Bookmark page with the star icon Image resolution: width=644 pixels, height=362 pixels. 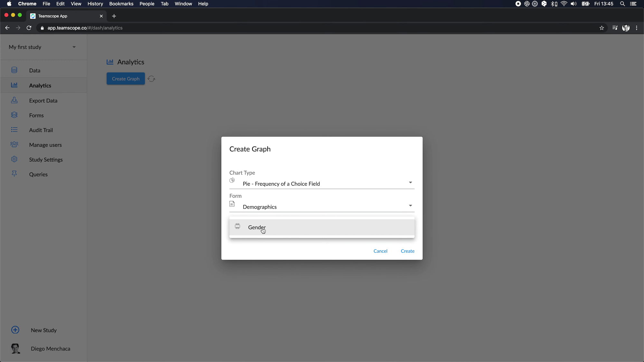(x=601, y=28)
